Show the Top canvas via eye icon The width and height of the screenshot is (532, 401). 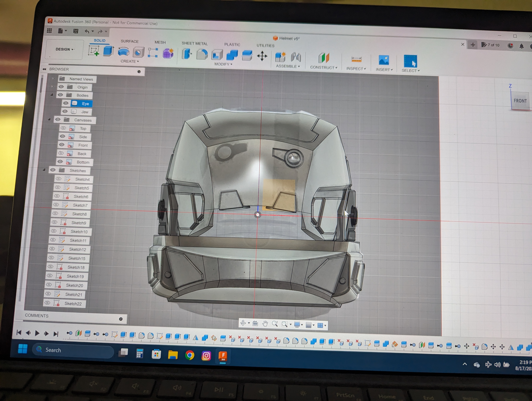[x=63, y=128]
